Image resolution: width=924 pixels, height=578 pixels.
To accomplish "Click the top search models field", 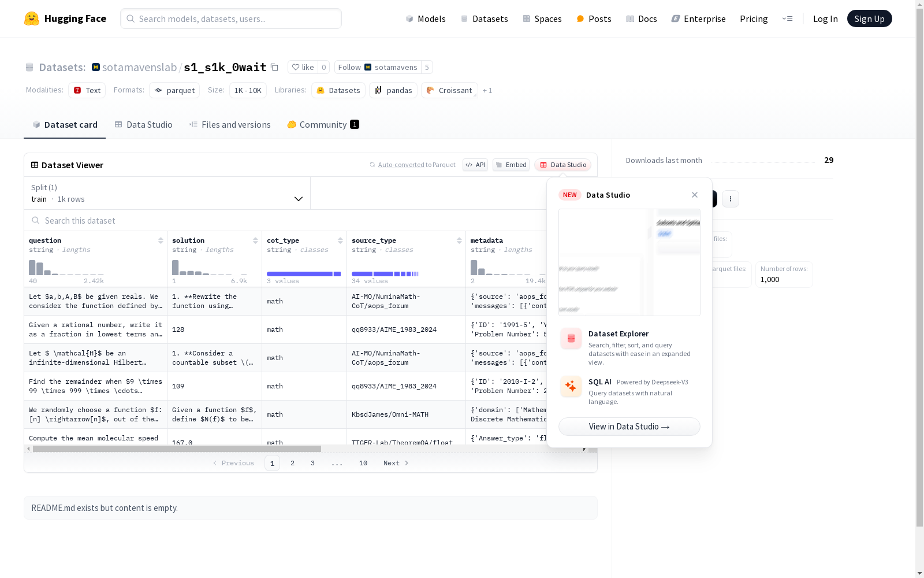I will 231,18.
